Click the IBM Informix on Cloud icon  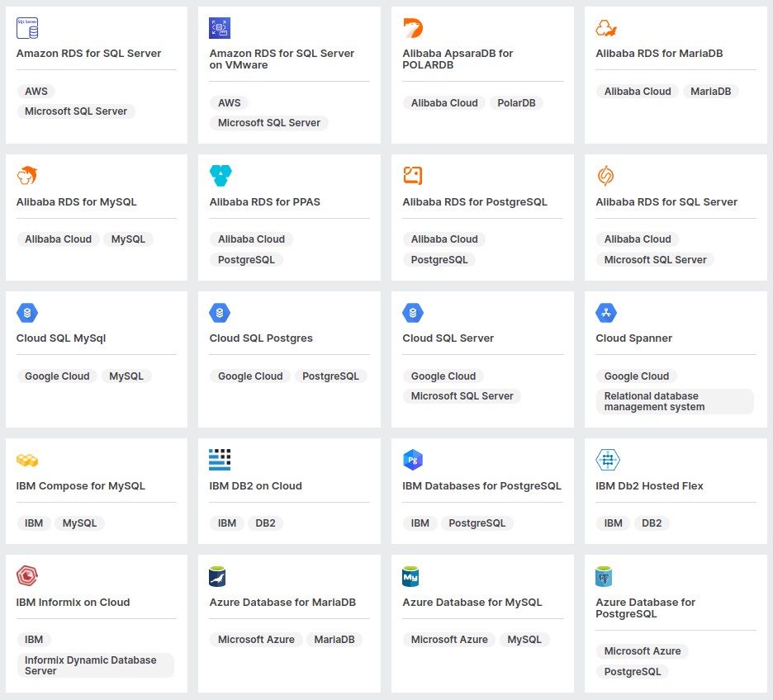pyautogui.click(x=27, y=576)
